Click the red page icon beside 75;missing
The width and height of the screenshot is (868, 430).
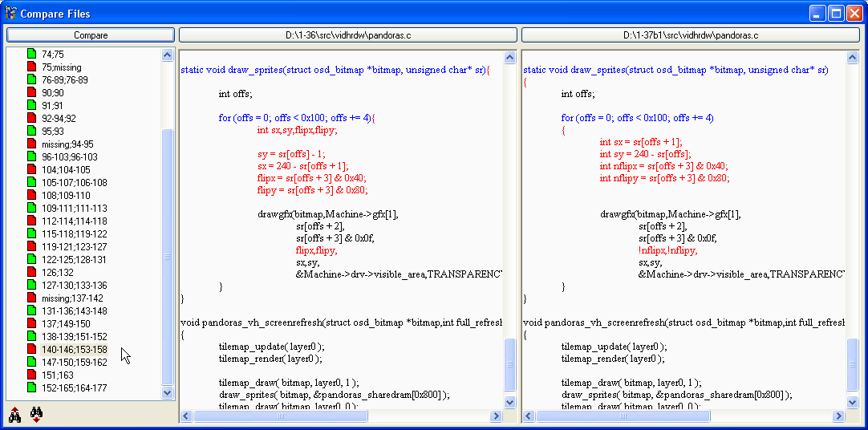pyautogui.click(x=31, y=67)
